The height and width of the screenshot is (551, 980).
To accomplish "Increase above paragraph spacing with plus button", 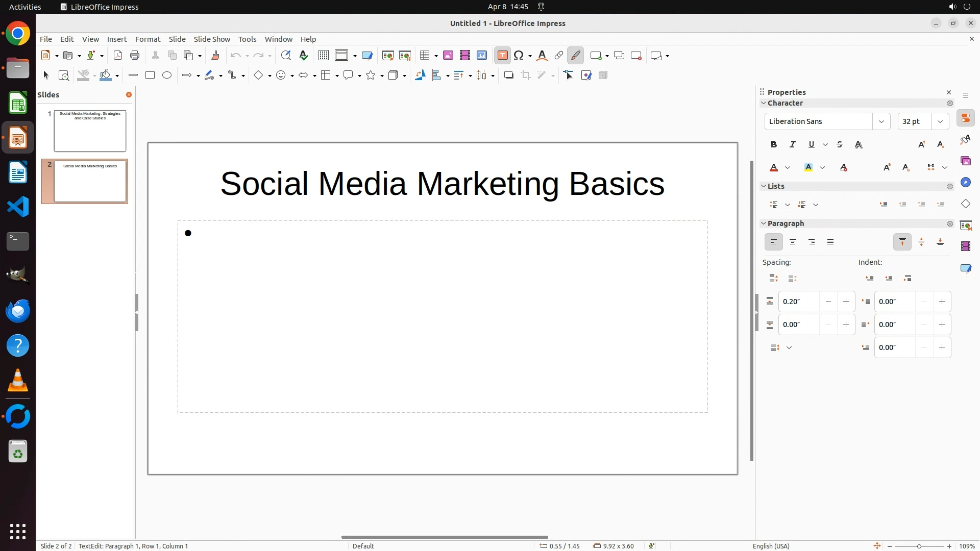I will pyautogui.click(x=846, y=302).
